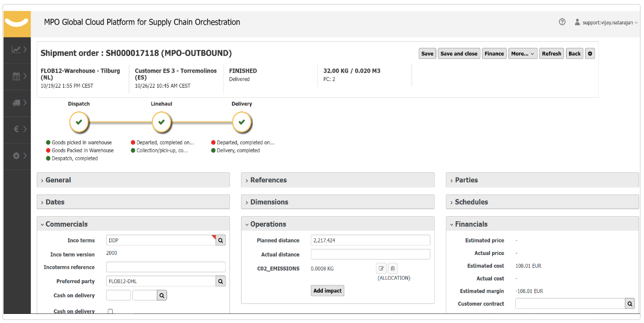Image resolution: width=644 pixels, height=323 pixels.
Task: Open the support:vijay.natarajan user menu
Action: [606, 23]
